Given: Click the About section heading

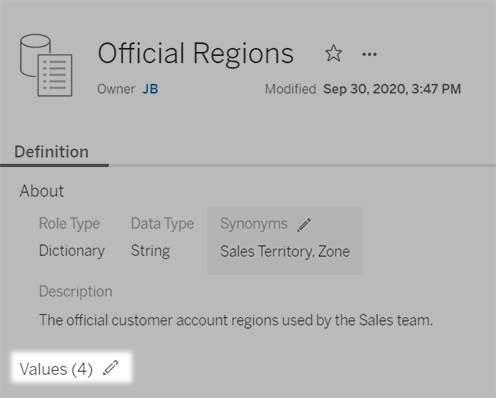Looking at the screenshot, I should click(x=42, y=191).
